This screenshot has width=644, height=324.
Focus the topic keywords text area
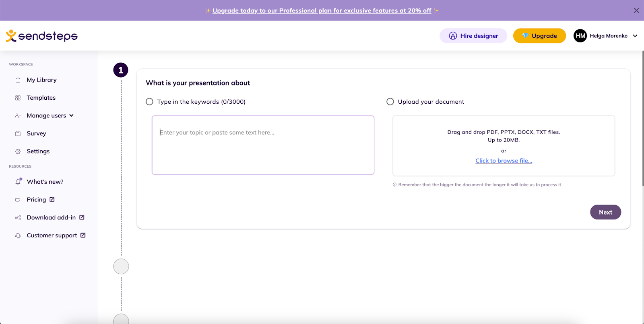263,145
